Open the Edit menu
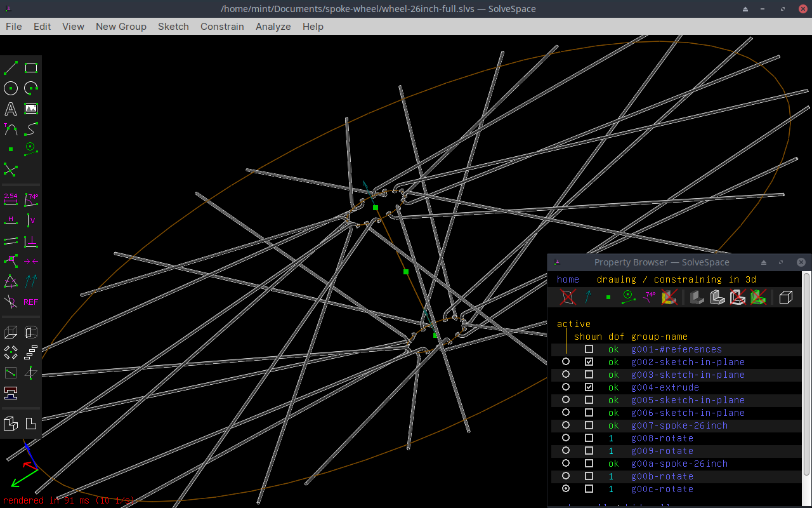 (x=43, y=26)
